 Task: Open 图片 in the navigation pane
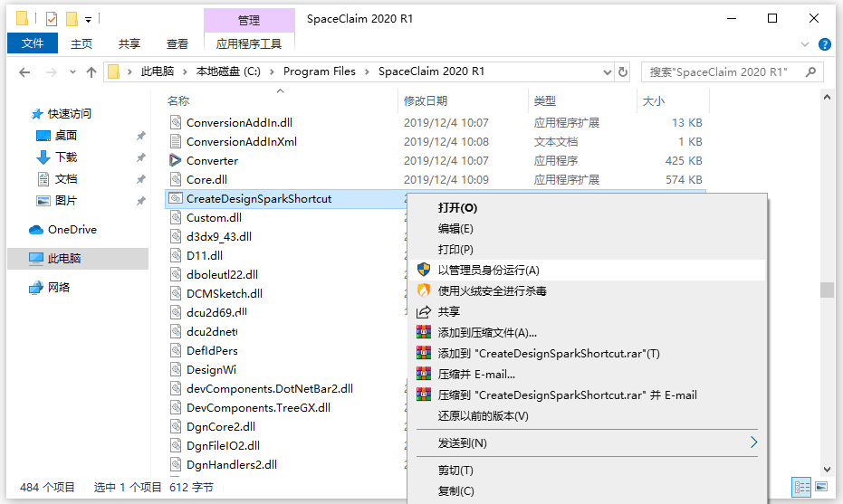65,200
